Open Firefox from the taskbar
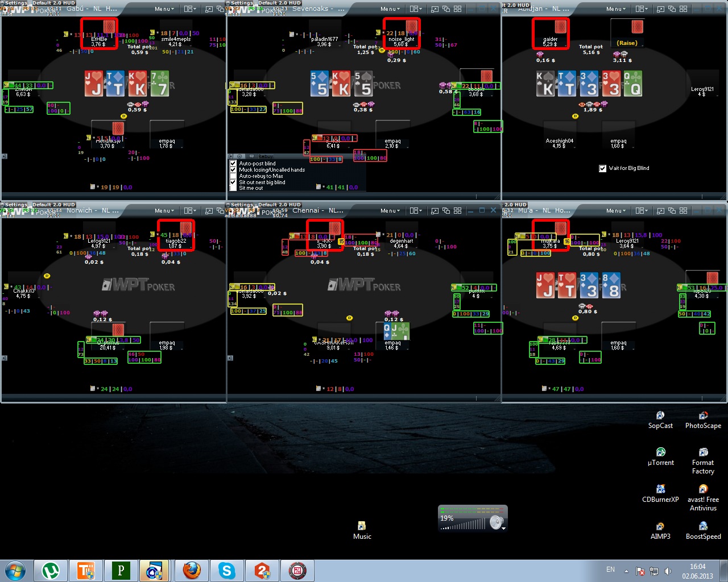The width and height of the screenshot is (728, 582). point(192,571)
